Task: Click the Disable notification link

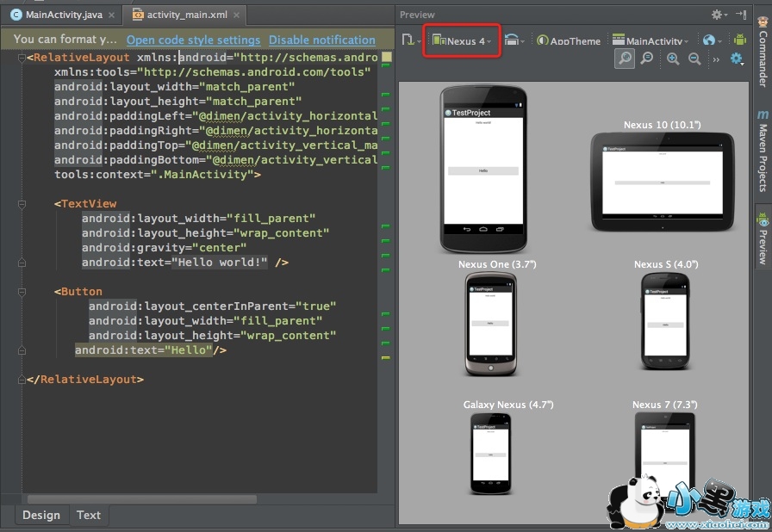Action: pyautogui.click(x=321, y=40)
